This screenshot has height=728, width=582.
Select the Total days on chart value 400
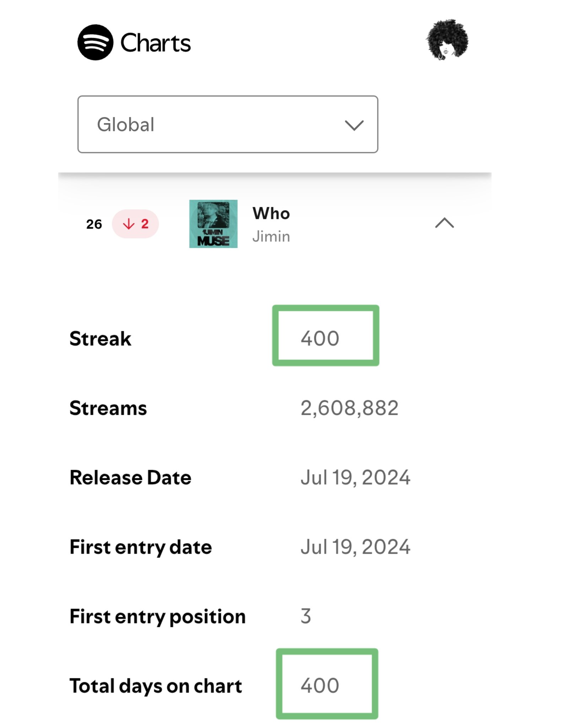(x=320, y=685)
